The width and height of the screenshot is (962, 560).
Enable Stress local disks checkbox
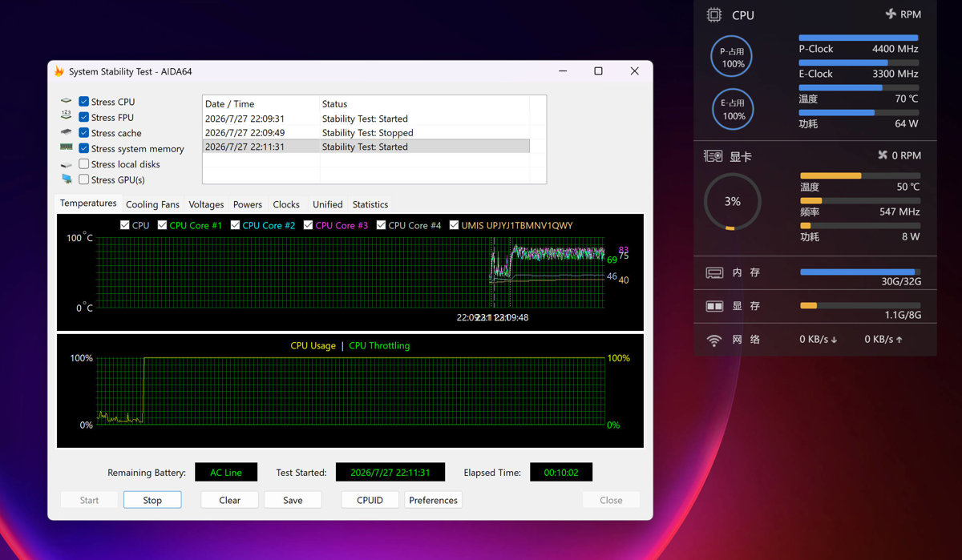83,164
